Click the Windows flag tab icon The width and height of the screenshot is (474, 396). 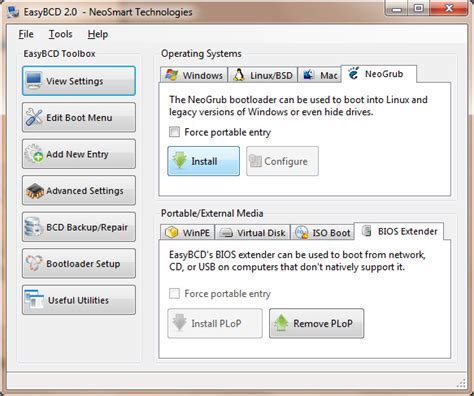coord(172,75)
